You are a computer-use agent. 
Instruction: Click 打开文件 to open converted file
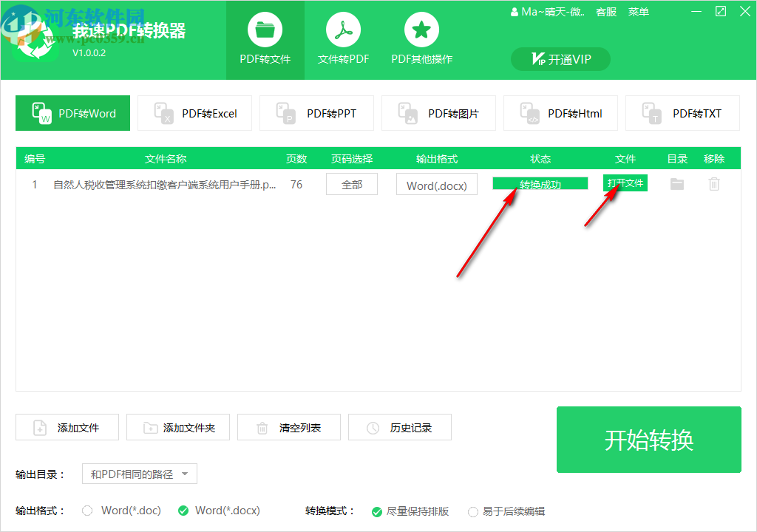[x=625, y=183]
